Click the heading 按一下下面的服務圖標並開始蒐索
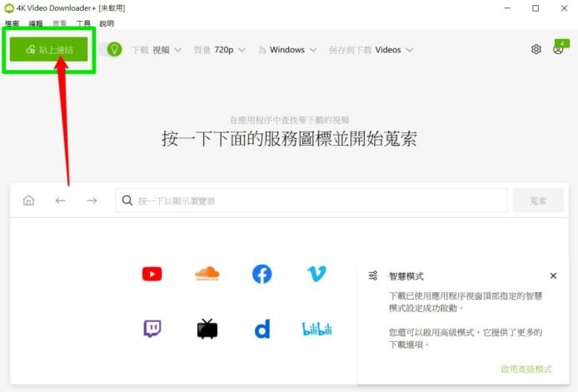578x392 pixels. tap(289, 139)
